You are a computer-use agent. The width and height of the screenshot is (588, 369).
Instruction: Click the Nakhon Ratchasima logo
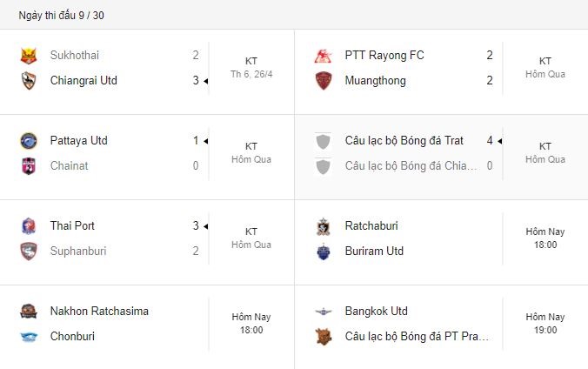pos(29,312)
